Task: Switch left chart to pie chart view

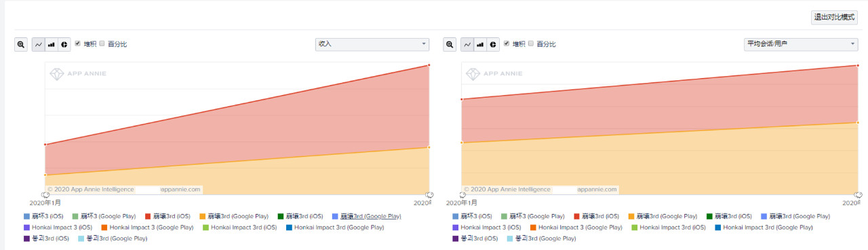Action: [x=64, y=44]
